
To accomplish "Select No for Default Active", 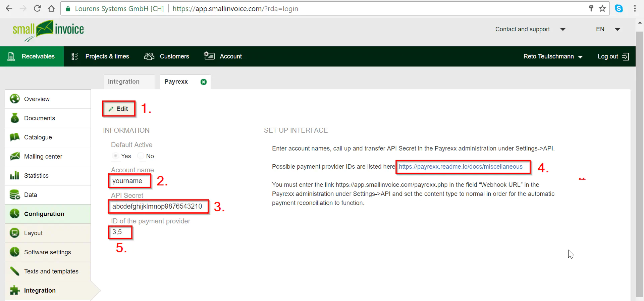I will pos(141,156).
